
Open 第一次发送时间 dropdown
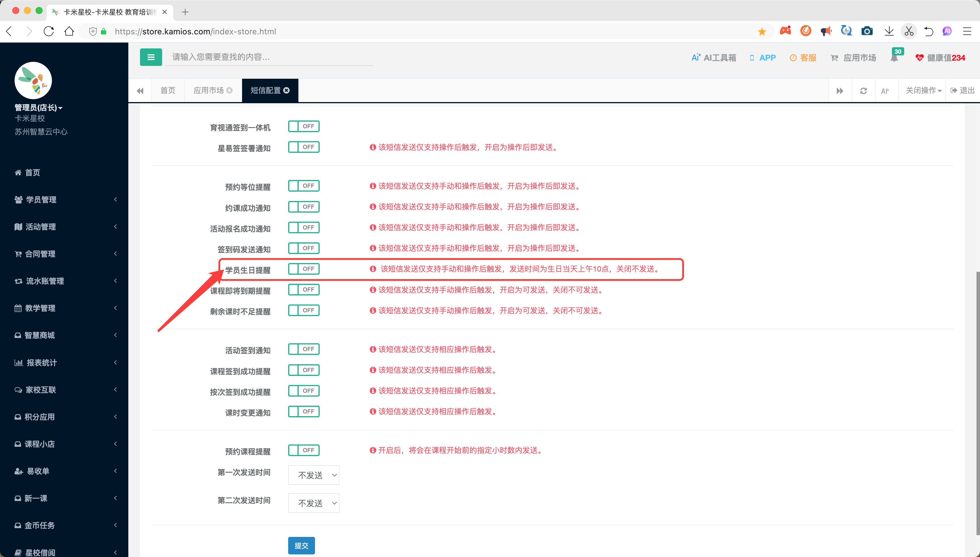[314, 475]
